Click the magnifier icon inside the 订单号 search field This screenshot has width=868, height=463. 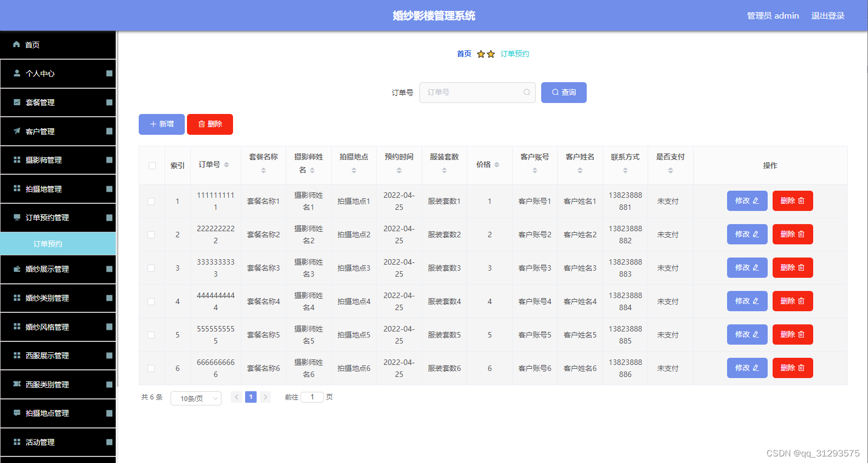click(x=526, y=92)
